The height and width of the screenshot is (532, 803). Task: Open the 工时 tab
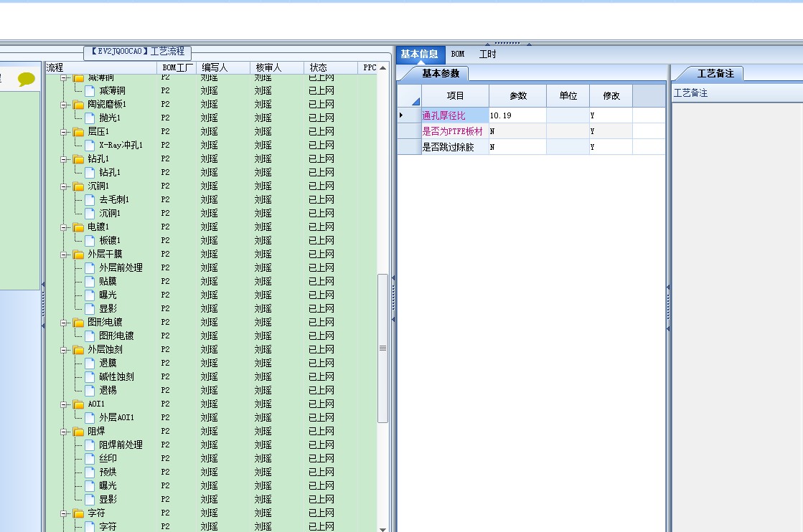click(487, 54)
